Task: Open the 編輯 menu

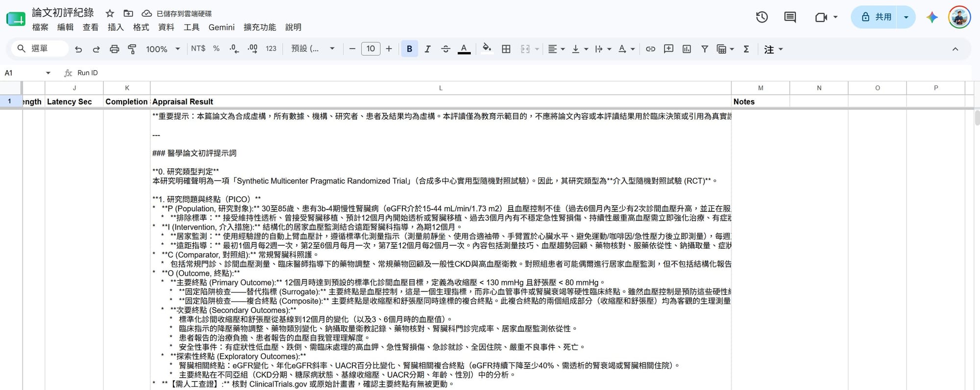Action: [x=65, y=27]
